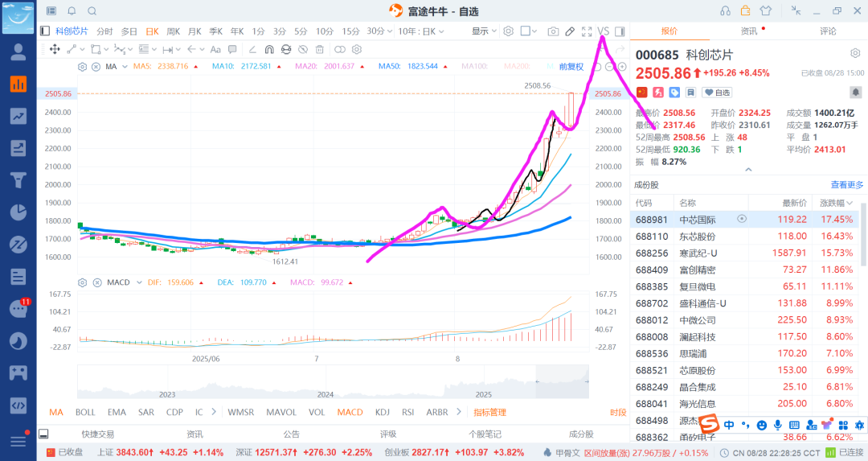The image size is (868, 461).
Task: Click the 查看更多 link for constituents
Action: [x=846, y=184]
